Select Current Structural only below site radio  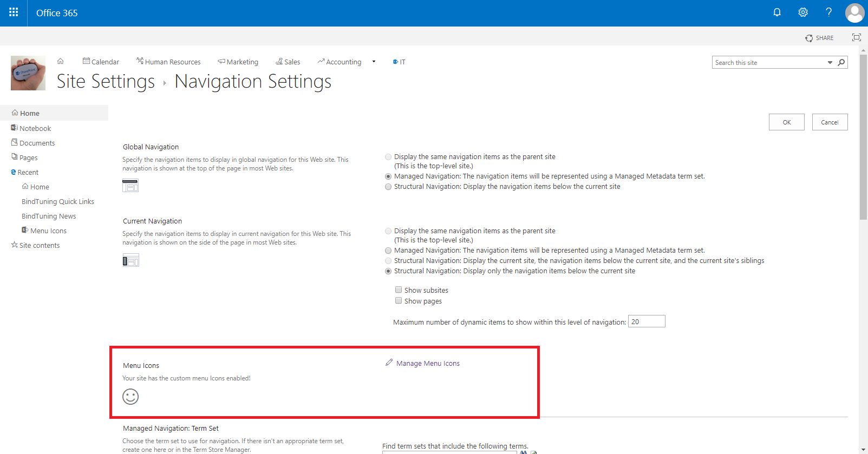point(388,271)
